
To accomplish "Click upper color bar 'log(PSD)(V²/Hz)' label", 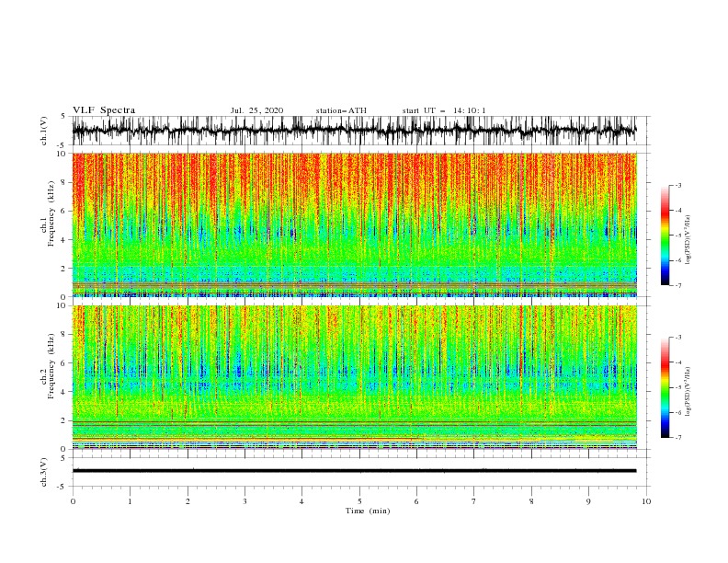I will point(688,240).
